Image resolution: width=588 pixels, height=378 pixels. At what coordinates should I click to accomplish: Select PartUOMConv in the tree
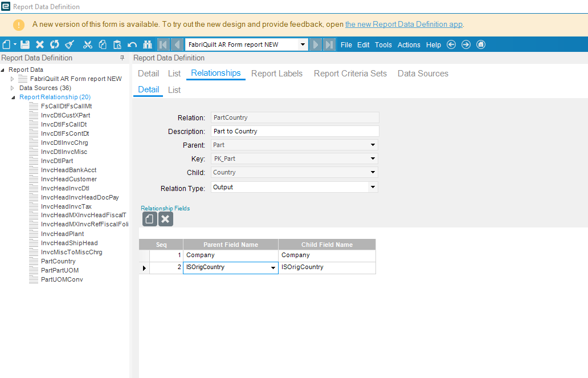(x=62, y=279)
